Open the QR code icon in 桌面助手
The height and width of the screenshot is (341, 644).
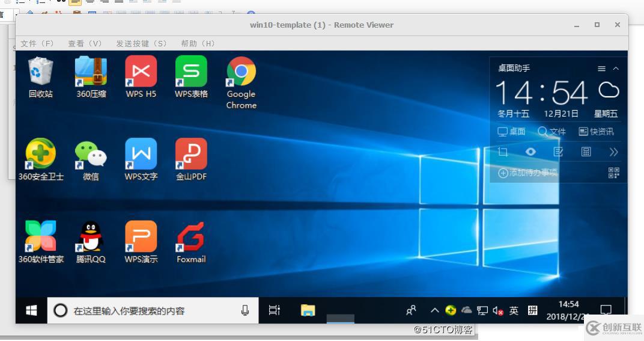point(613,173)
